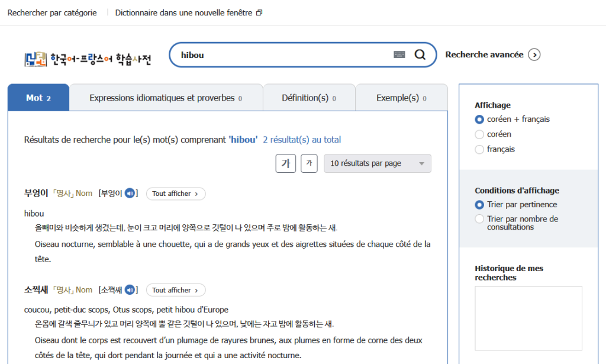This screenshot has height=364, width=606.
Task: Click the 'Oiseau dont le corps' definition
Action: pyautogui.click(x=228, y=348)
